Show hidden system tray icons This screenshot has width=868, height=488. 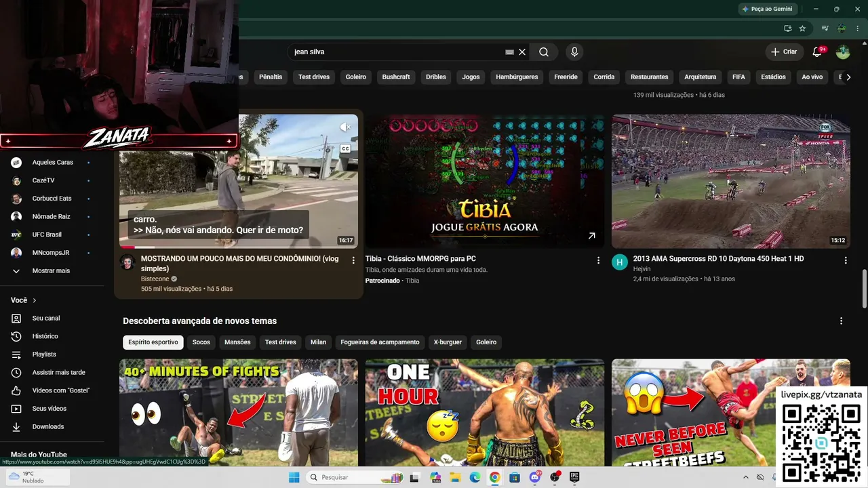pos(746,477)
